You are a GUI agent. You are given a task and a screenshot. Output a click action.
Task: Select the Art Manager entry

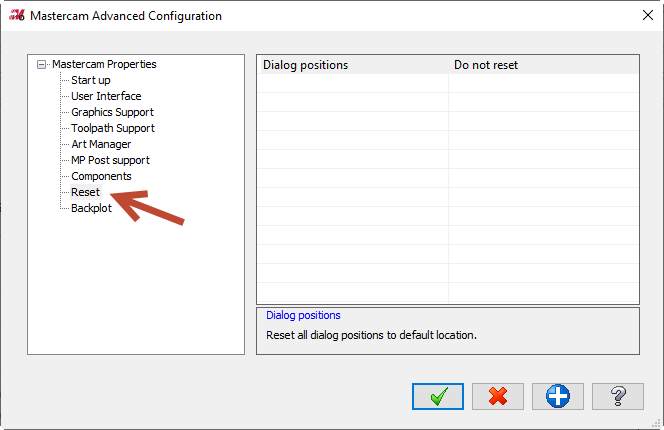pyautogui.click(x=101, y=144)
